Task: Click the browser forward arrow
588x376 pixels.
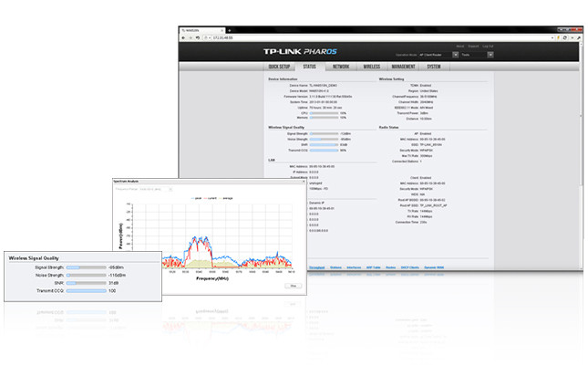Action: coord(192,37)
